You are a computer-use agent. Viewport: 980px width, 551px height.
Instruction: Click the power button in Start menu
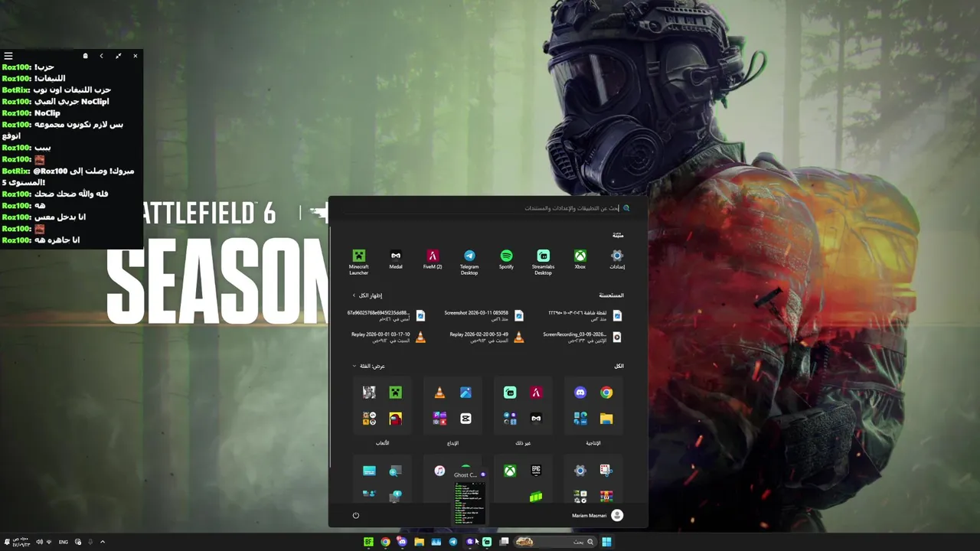click(x=355, y=515)
